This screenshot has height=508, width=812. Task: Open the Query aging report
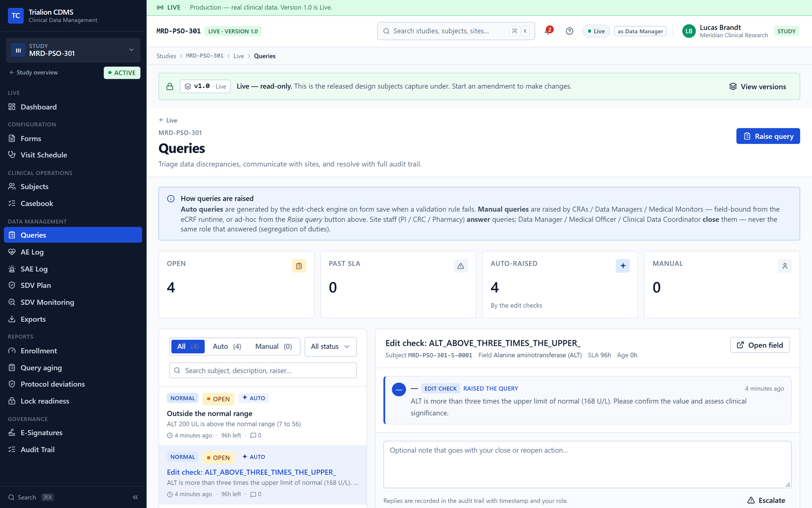pyautogui.click(x=73, y=368)
